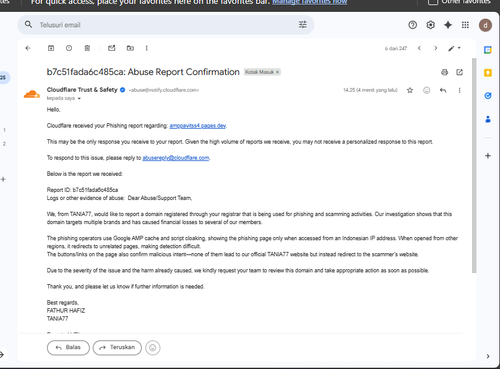Open the account avatar 'd'
This screenshot has width=500, height=369.
click(485, 25)
